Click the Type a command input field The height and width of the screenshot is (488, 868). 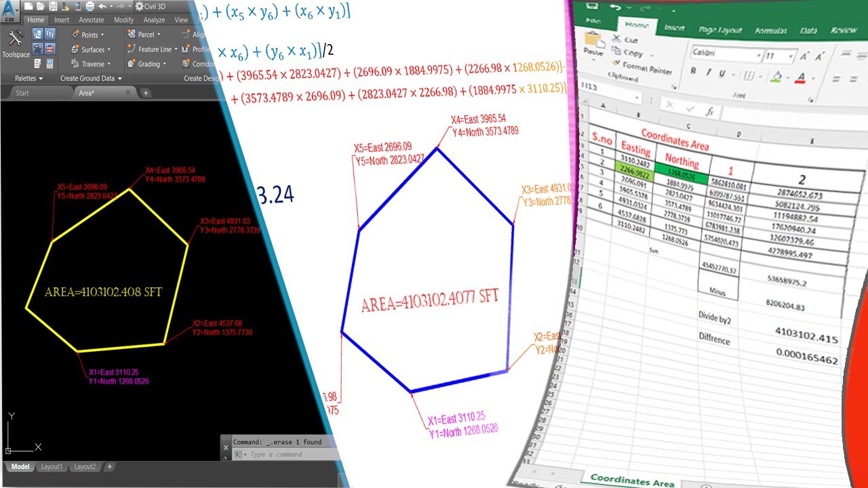[285, 454]
